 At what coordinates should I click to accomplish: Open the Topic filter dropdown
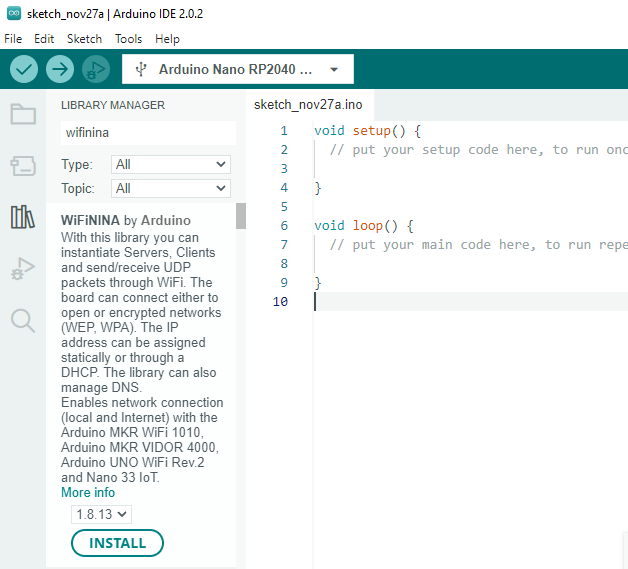(x=171, y=189)
